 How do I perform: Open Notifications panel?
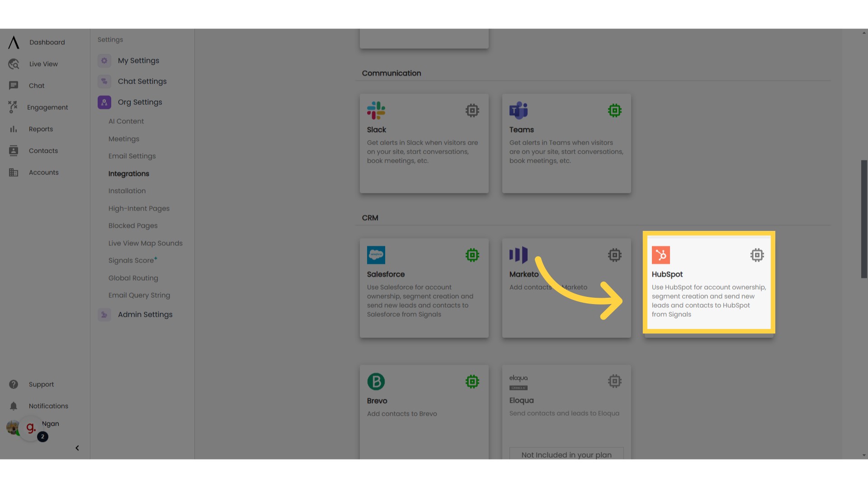coord(48,406)
